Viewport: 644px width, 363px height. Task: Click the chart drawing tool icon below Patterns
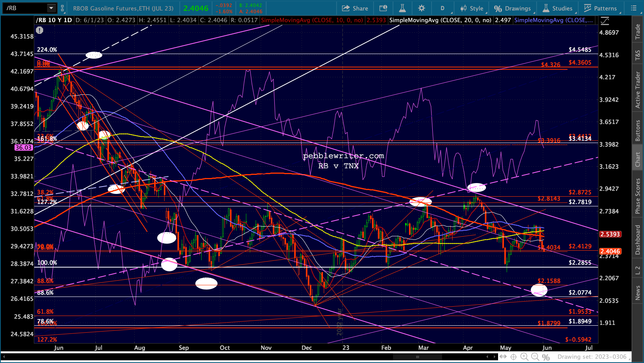click(x=605, y=21)
